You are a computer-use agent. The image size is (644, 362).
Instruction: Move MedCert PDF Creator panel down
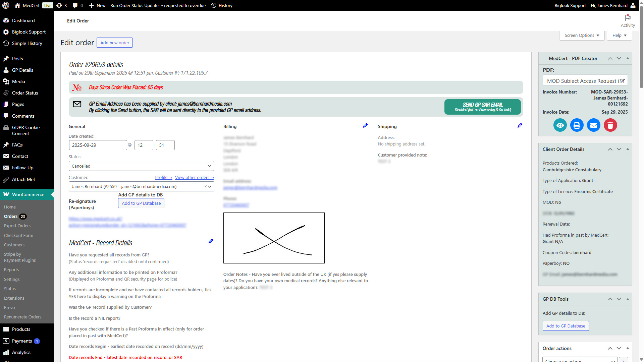[619, 58]
